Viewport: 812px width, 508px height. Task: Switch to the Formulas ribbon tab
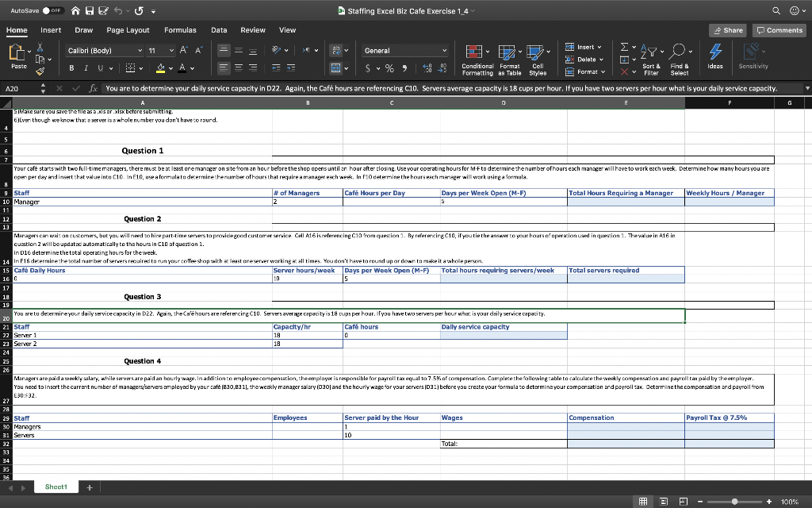[x=180, y=29]
